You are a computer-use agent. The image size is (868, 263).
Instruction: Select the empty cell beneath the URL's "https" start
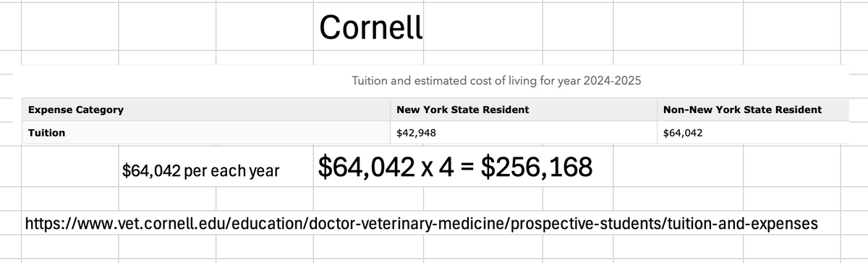69,246
